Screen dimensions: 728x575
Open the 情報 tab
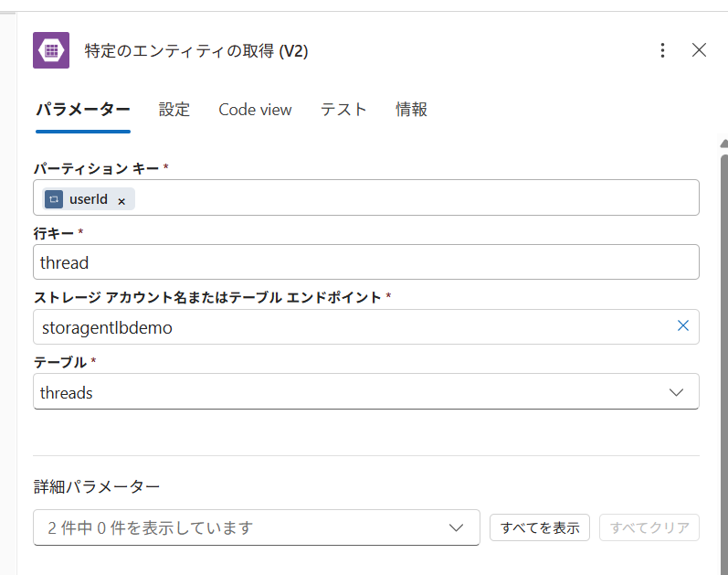click(x=411, y=110)
